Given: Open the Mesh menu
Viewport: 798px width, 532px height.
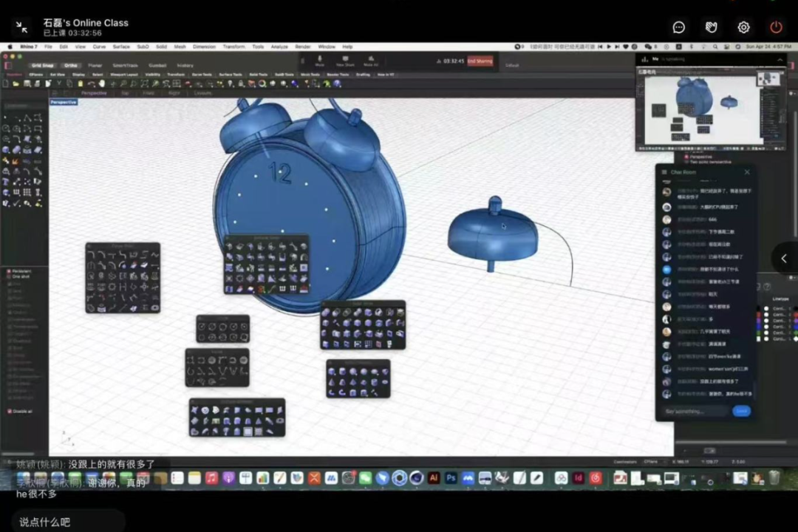Looking at the screenshot, I should tap(180, 47).
